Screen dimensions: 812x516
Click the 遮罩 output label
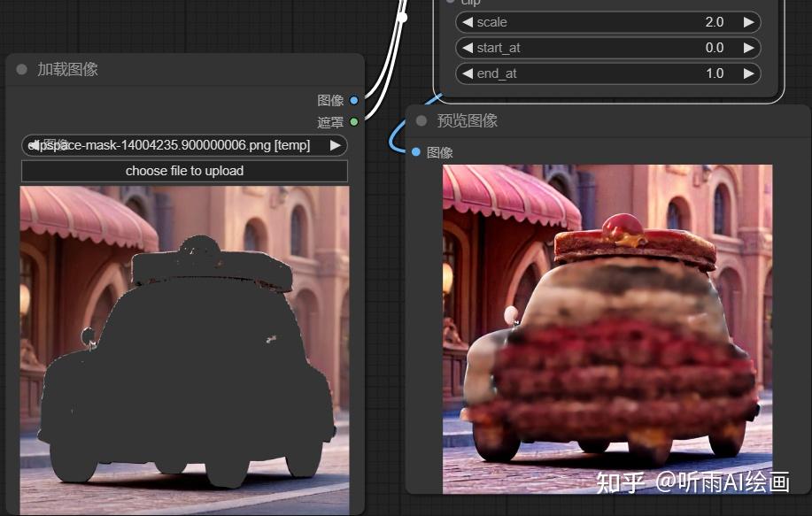330,122
